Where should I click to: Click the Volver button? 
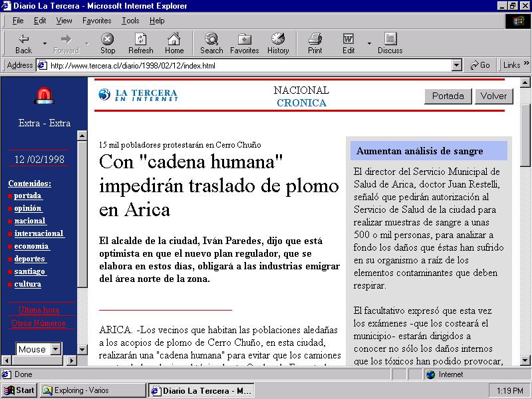point(493,96)
